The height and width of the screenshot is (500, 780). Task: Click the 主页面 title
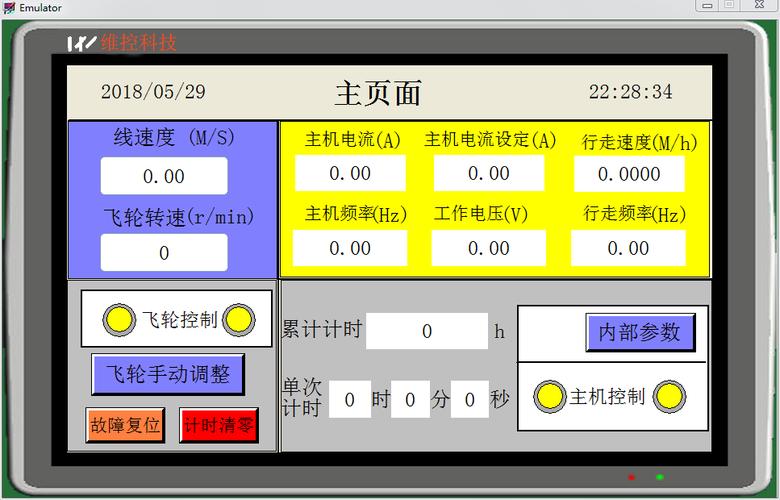tap(379, 93)
